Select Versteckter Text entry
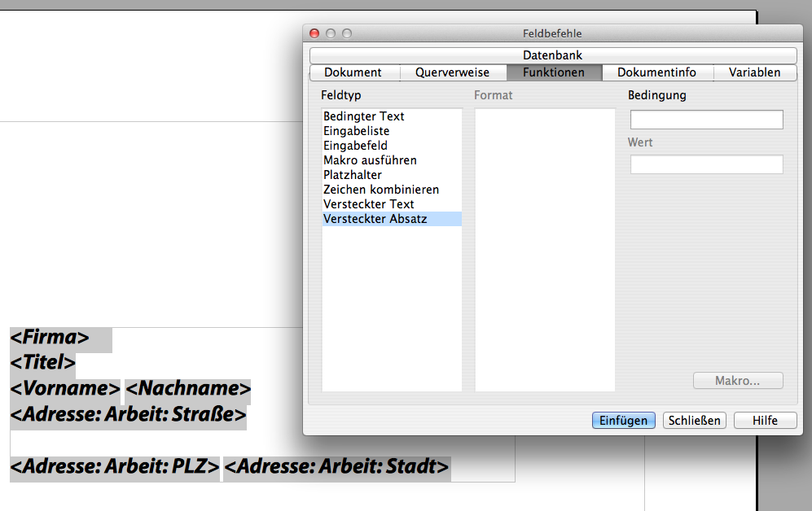Viewport: 812px width, 511px height. click(x=392, y=203)
